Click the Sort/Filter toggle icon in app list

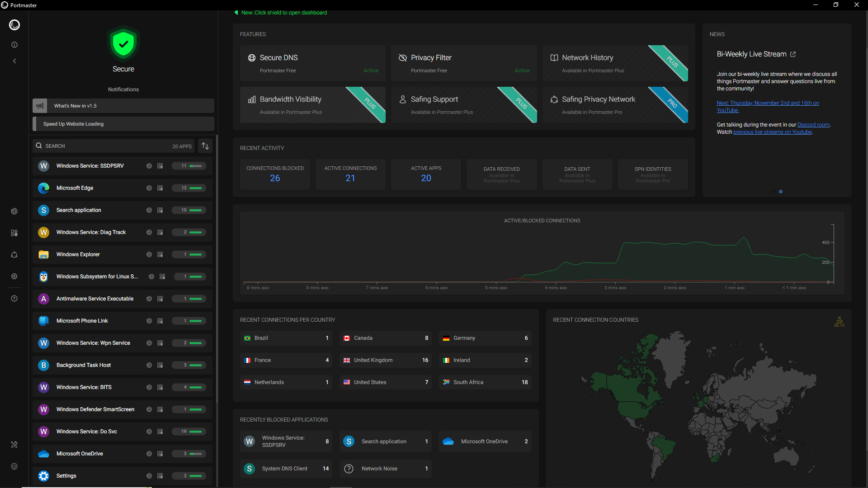coord(206,145)
